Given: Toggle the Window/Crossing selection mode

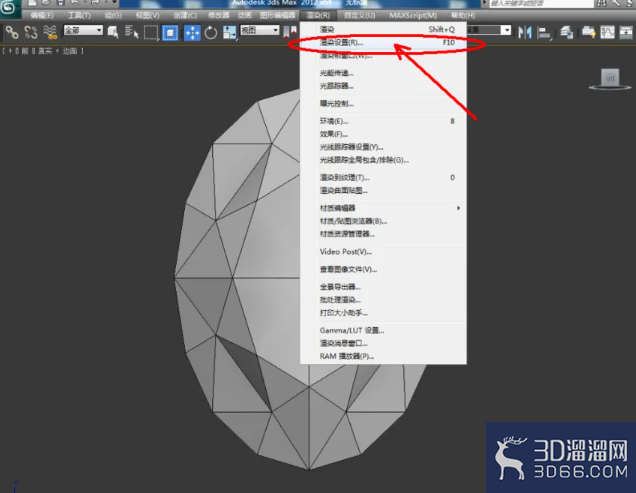Looking at the screenshot, I should [x=170, y=32].
